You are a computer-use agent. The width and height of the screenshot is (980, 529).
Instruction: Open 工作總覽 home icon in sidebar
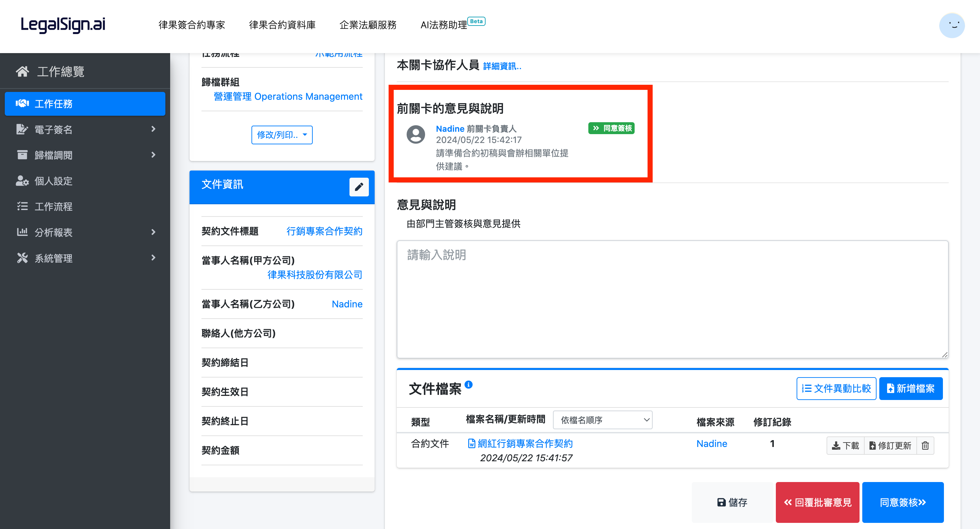(x=22, y=71)
